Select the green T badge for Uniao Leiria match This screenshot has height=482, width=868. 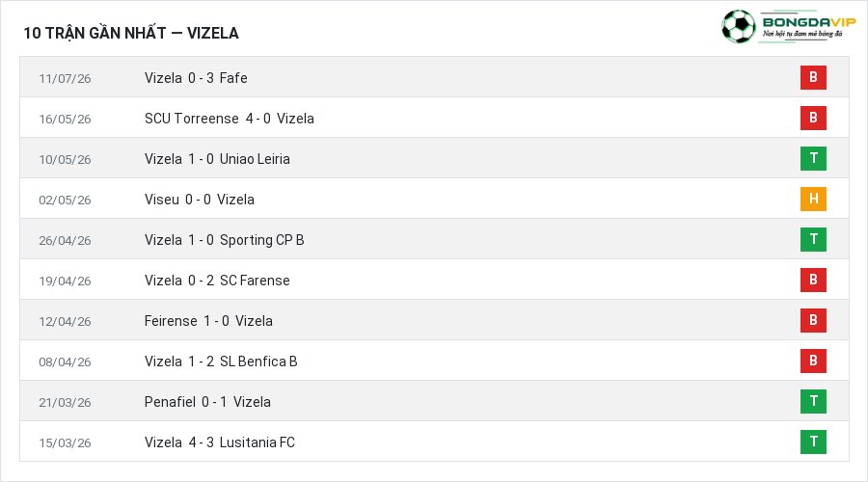pyautogui.click(x=813, y=158)
